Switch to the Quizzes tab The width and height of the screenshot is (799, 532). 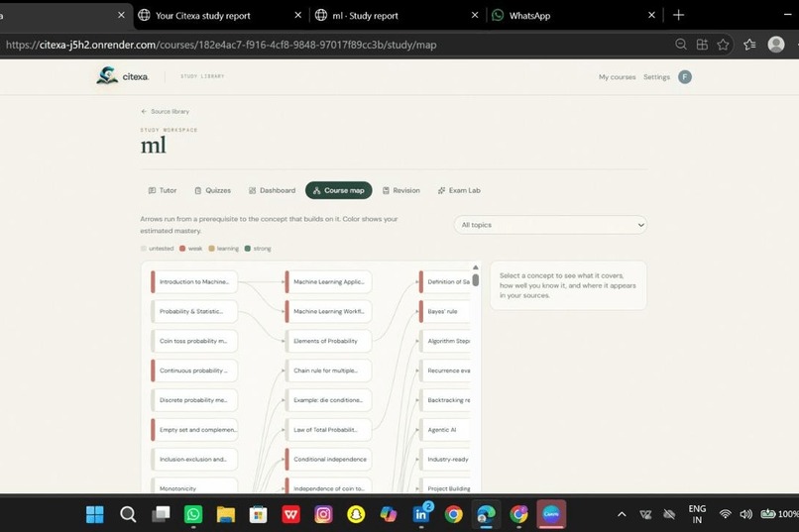pos(213,190)
